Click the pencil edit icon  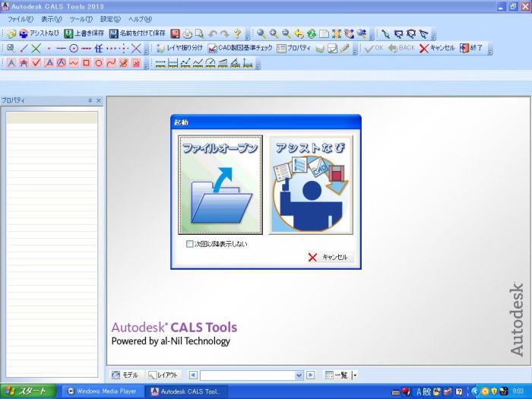coord(345,49)
